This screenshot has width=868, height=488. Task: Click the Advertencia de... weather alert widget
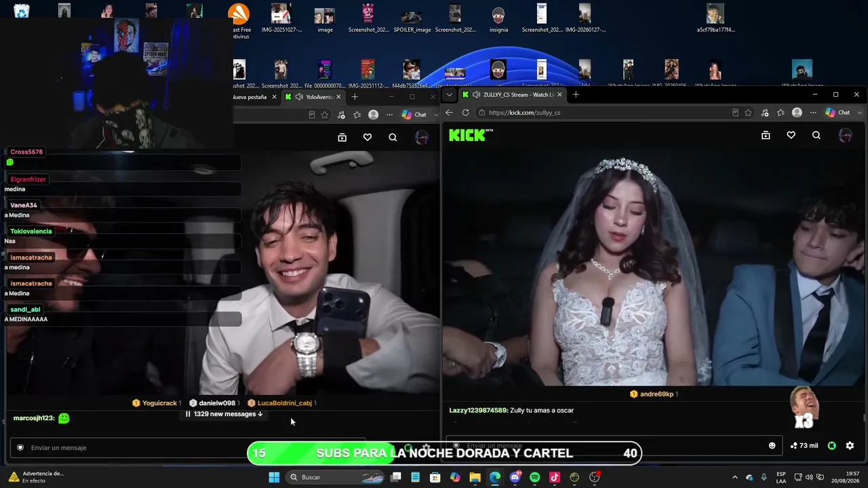pyautogui.click(x=35, y=477)
